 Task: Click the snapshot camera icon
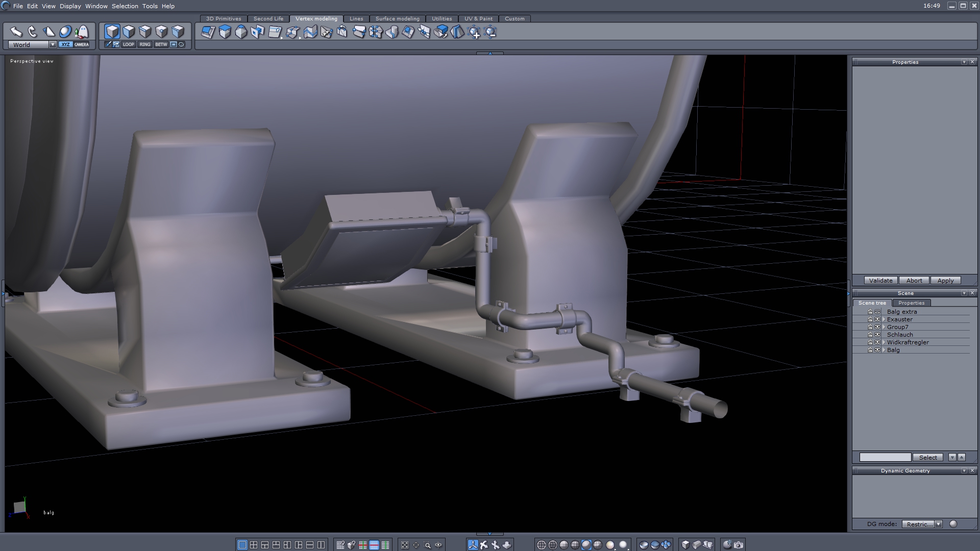pyautogui.click(x=739, y=545)
